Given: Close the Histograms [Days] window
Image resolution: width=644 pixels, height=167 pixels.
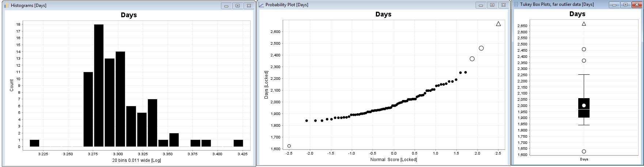Looking at the screenshot, I should [249, 6].
